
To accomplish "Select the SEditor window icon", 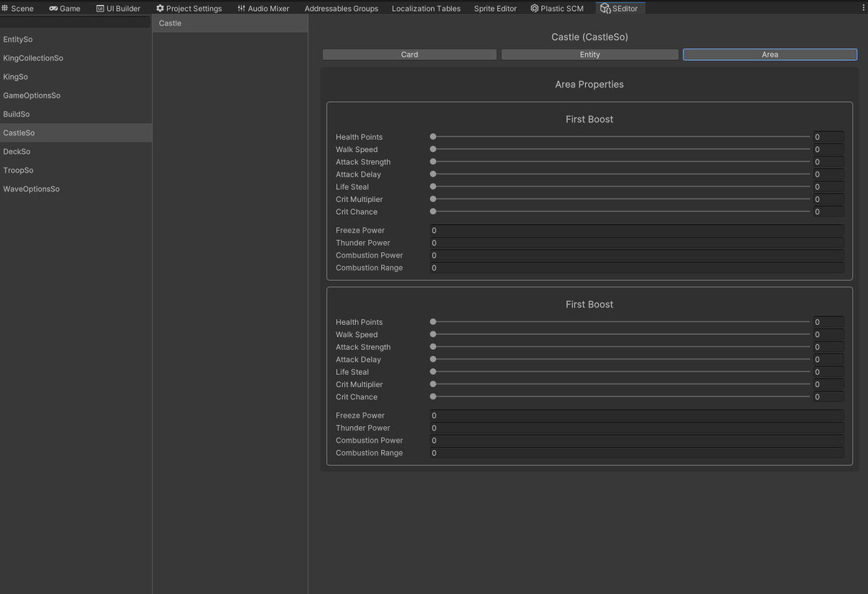I will [x=603, y=8].
